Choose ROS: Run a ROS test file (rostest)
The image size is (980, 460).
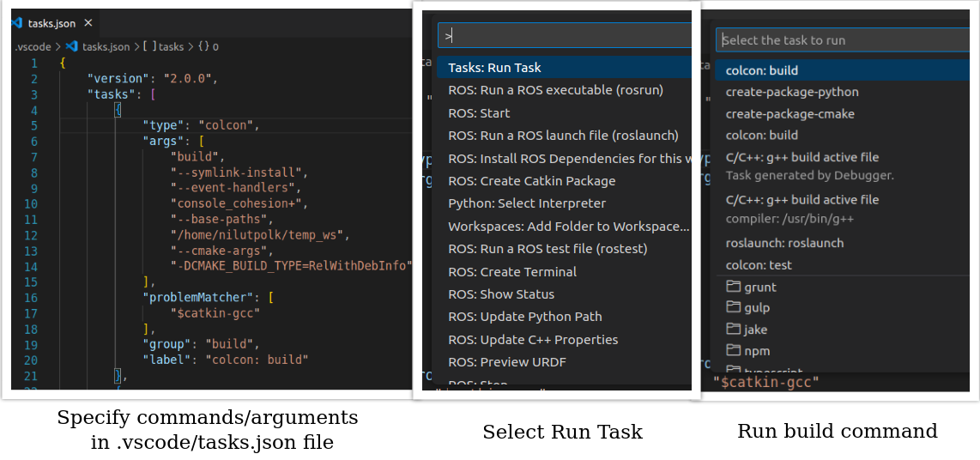tap(564, 249)
